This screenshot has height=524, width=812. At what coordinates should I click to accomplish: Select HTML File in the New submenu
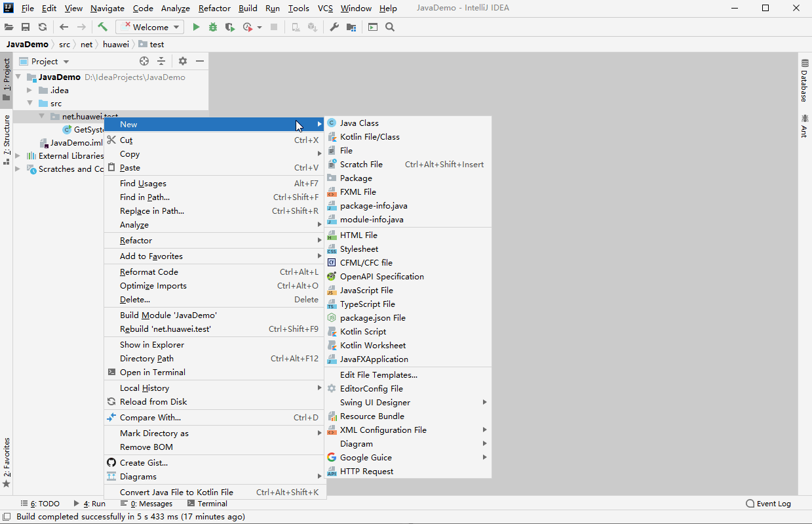point(408,235)
